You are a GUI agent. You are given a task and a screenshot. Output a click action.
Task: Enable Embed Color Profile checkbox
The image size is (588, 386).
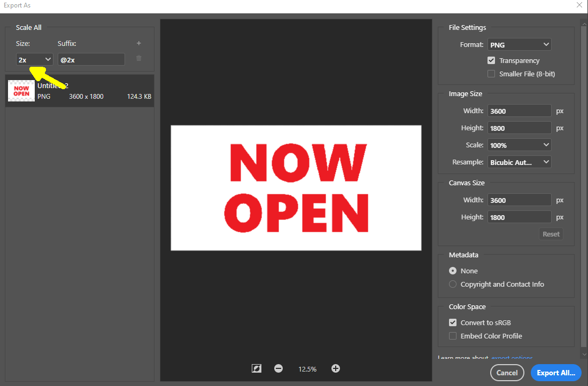pos(453,336)
